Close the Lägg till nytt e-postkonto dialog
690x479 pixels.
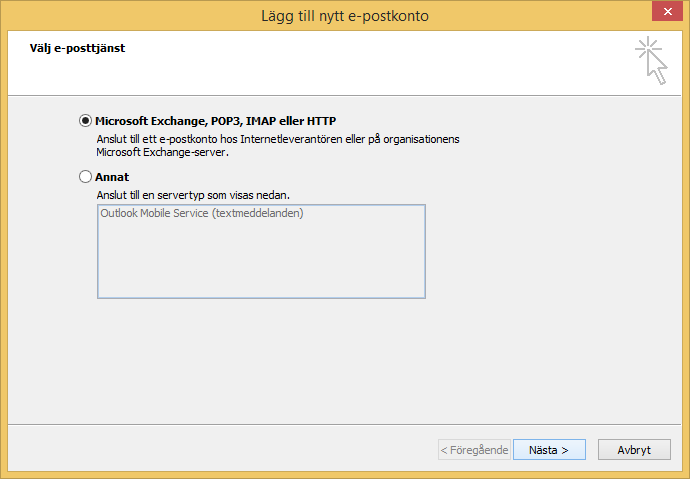tap(667, 11)
